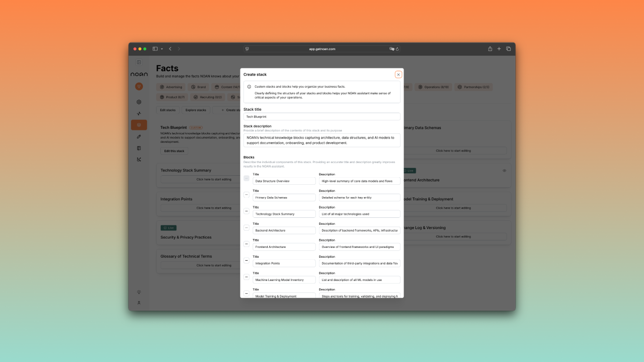Open the book icon in sidebar
The width and height of the screenshot is (644, 362).
pos(139,148)
